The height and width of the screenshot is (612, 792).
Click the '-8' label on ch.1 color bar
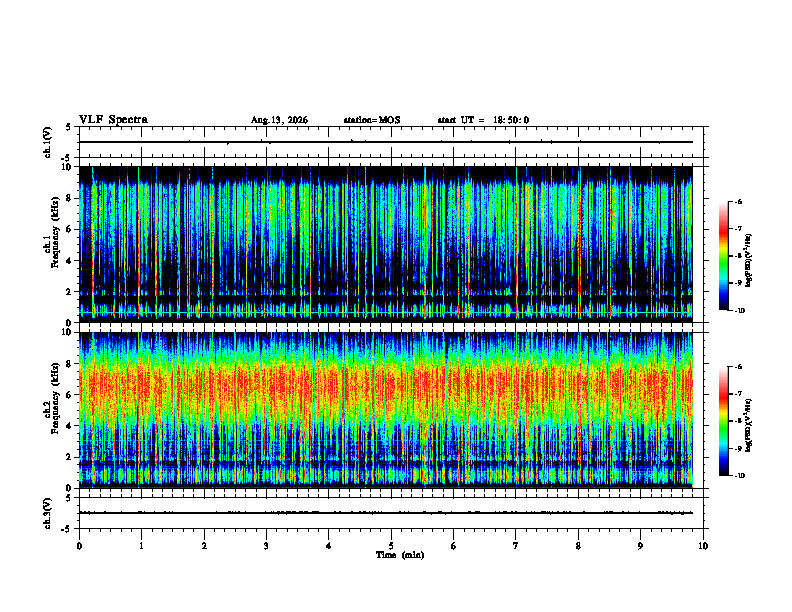click(x=738, y=256)
